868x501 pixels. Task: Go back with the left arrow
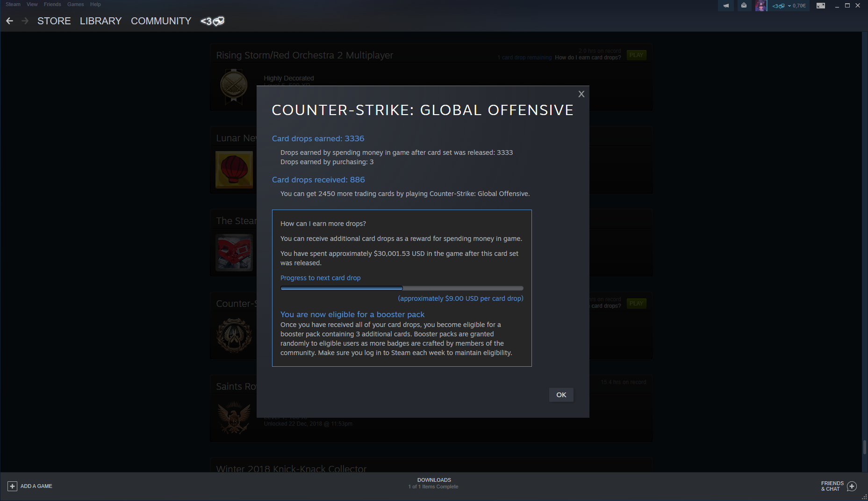coord(9,21)
